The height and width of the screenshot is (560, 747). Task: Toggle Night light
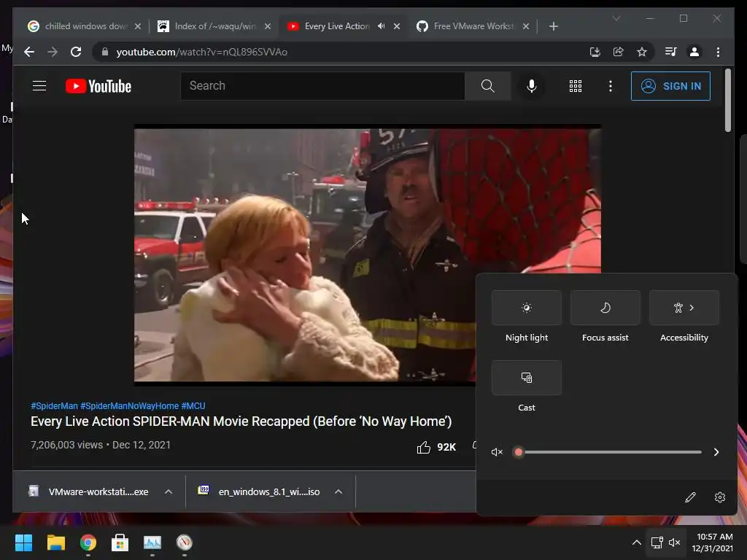(x=527, y=308)
